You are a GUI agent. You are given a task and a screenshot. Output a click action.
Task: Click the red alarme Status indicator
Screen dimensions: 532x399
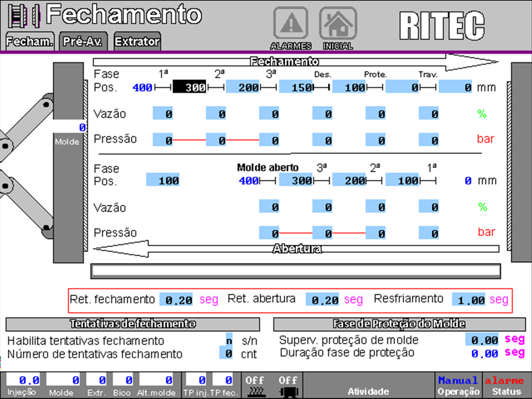click(503, 384)
